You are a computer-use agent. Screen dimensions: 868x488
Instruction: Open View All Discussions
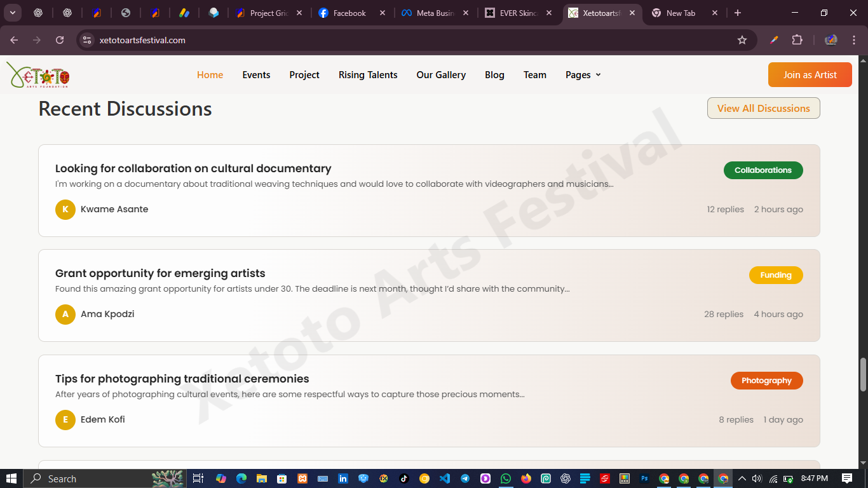(x=763, y=108)
